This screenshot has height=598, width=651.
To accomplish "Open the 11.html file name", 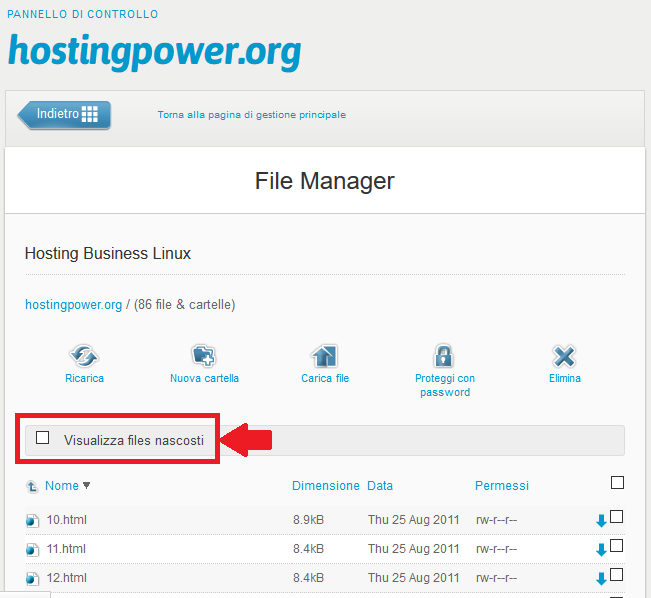I will [66, 549].
